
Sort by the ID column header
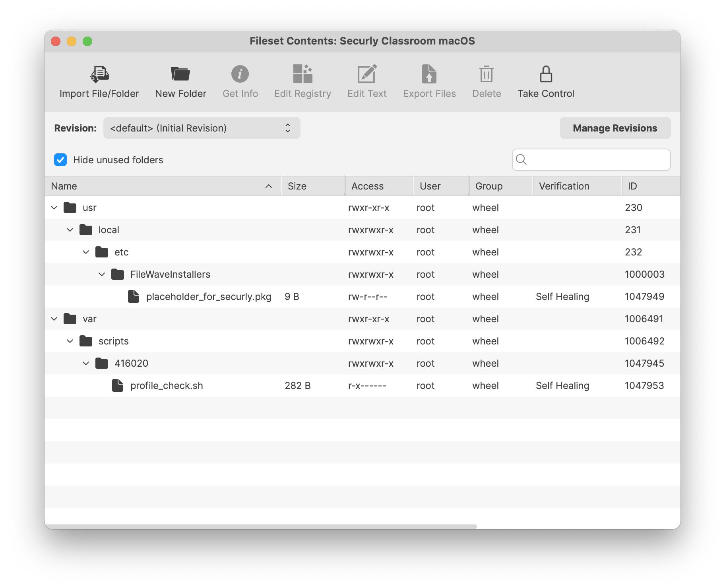point(651,186)
